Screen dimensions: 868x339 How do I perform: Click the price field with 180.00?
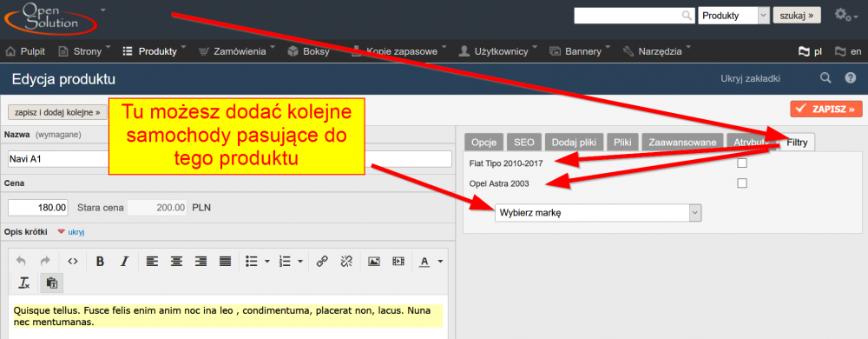point(38,208)
